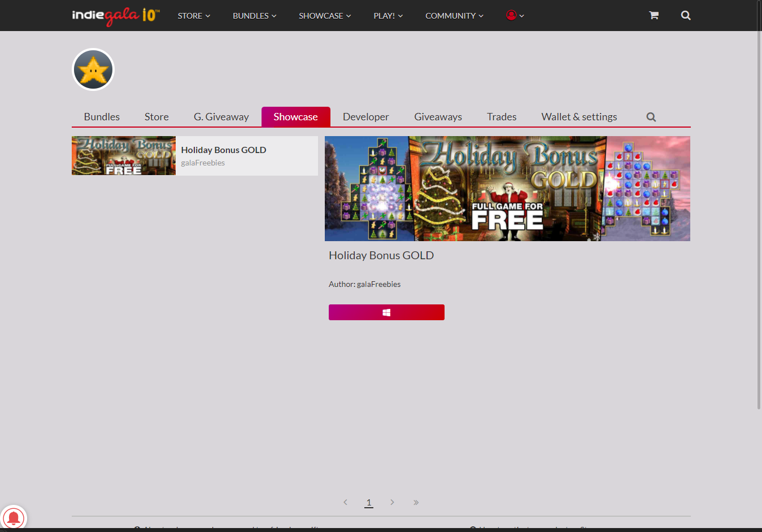Open the shopping cart
The image size is (762, 532).
pos(654,15)
